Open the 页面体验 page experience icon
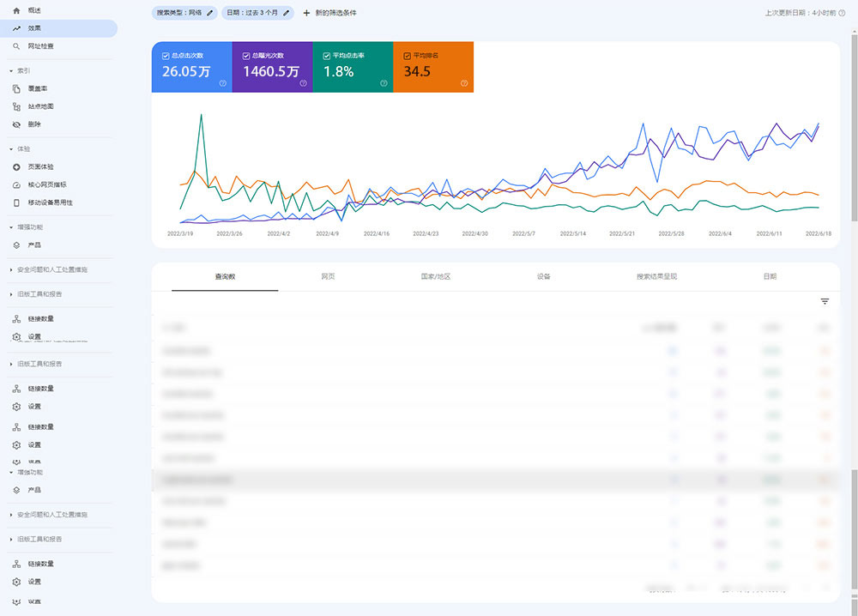This screenshot has height=616, width=858. pos(16,166)
